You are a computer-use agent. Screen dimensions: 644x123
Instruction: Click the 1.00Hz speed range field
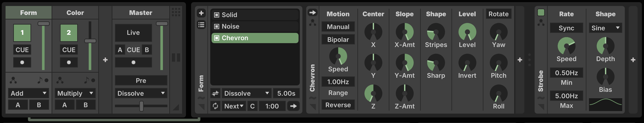click(x=338, y=82)
